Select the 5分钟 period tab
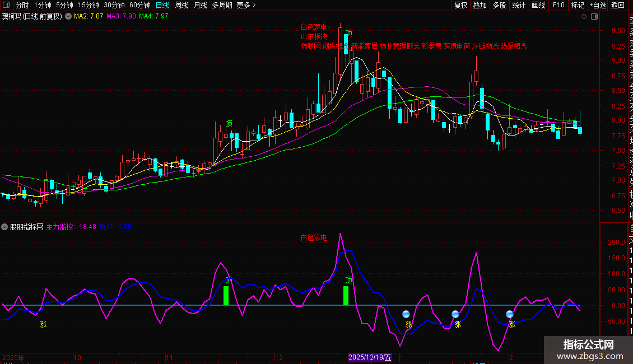The image size is (633, 364). click(64, 5)
